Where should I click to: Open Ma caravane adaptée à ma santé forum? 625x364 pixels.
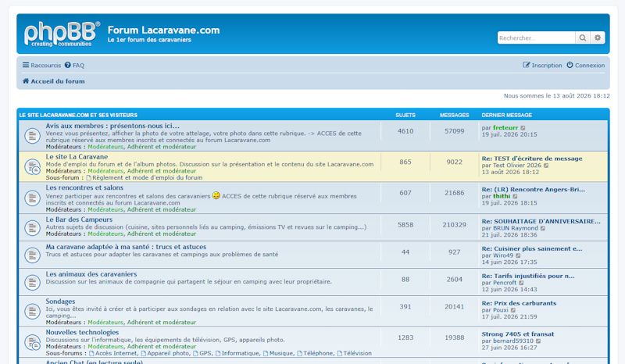pyautogui.click(x=126, y=247)
